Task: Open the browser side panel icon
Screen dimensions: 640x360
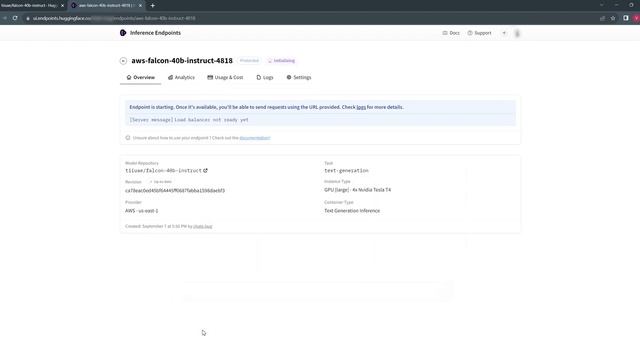Action: coord(625,18)
